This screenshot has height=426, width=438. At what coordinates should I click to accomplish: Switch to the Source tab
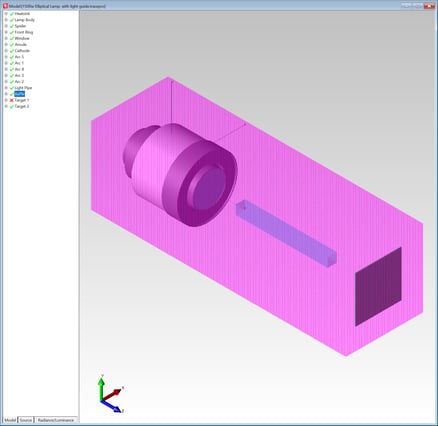(26, 420)
